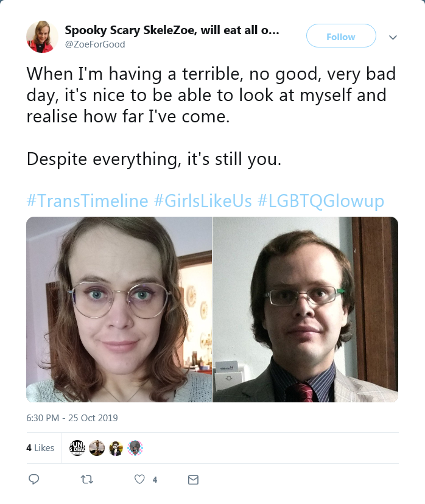The height and width of the screenshot is (504, 425).
Task: Open the @ZoeForGood handle
Action: pyautogui.click(x=95, y=44)
